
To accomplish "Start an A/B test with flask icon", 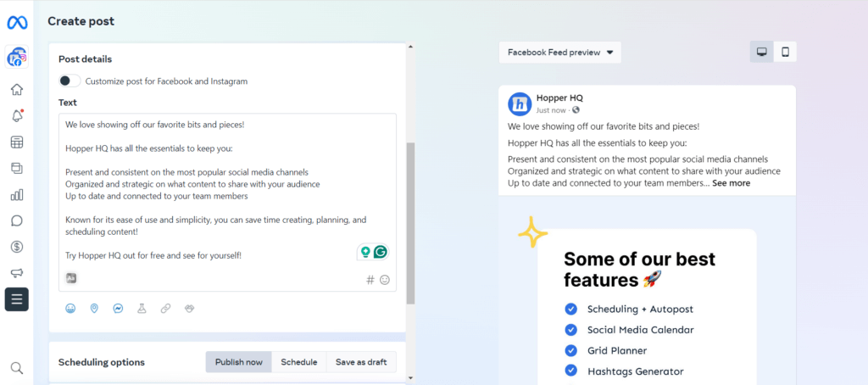I will click(142, 309).
